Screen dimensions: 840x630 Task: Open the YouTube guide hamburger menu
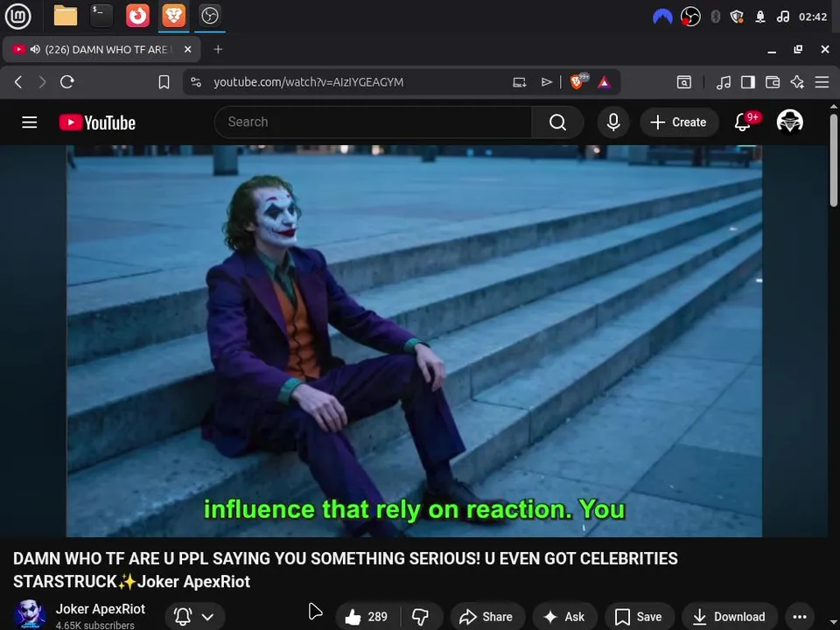pyautogui.click(x=30, y=122)
